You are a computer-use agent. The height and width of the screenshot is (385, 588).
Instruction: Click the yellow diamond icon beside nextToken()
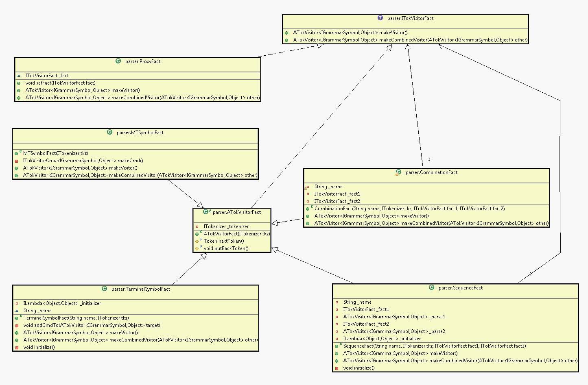click(197, 241)
